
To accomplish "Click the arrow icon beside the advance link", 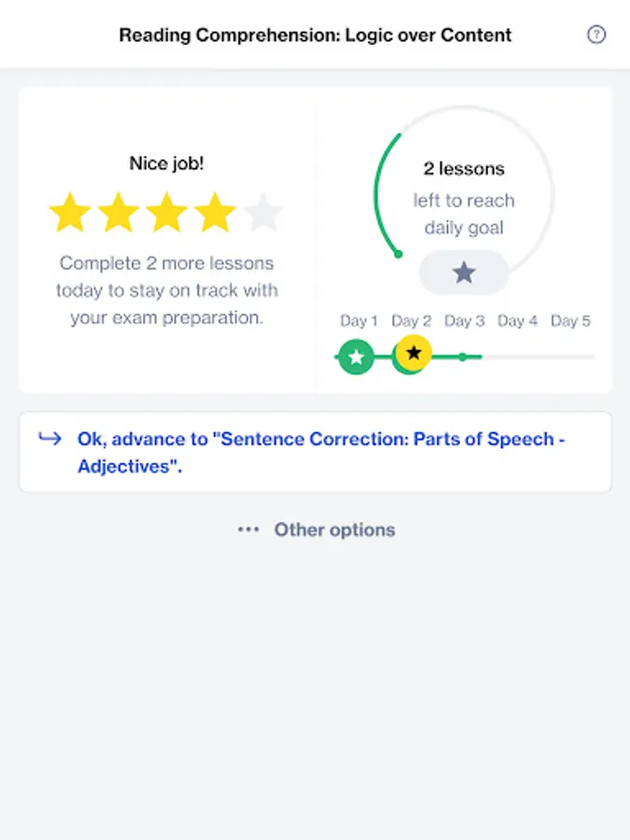I will click(49, 439).
